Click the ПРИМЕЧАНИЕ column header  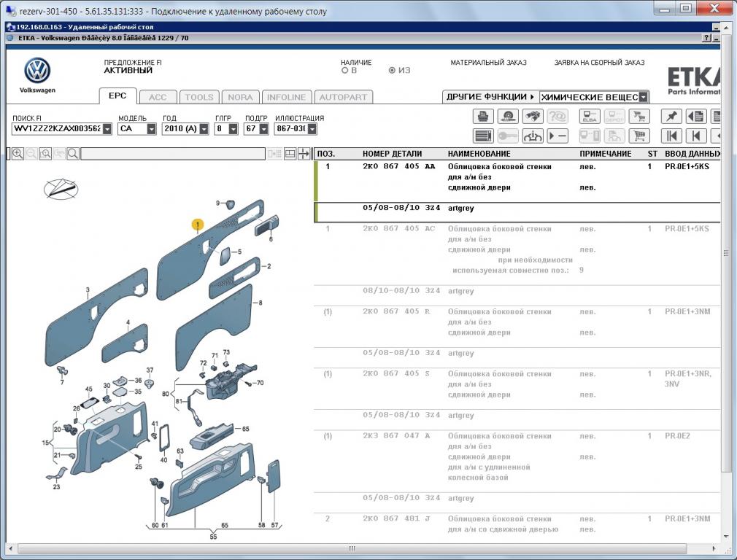(606, 154)
